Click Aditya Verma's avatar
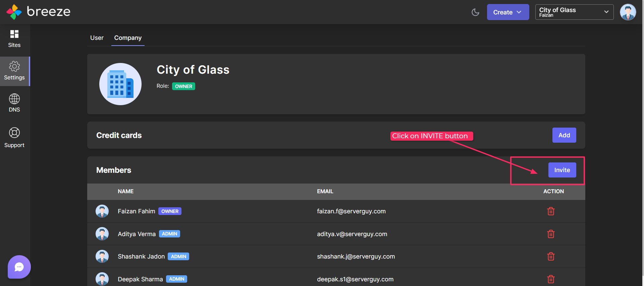The height and width of the screenshot is (286, 644). (x=102, y=234)
